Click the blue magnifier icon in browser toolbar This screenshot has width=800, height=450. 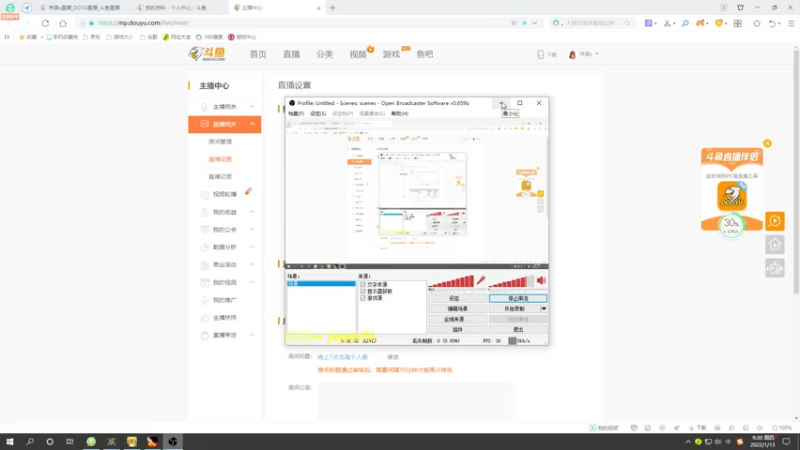click(685, 23)
